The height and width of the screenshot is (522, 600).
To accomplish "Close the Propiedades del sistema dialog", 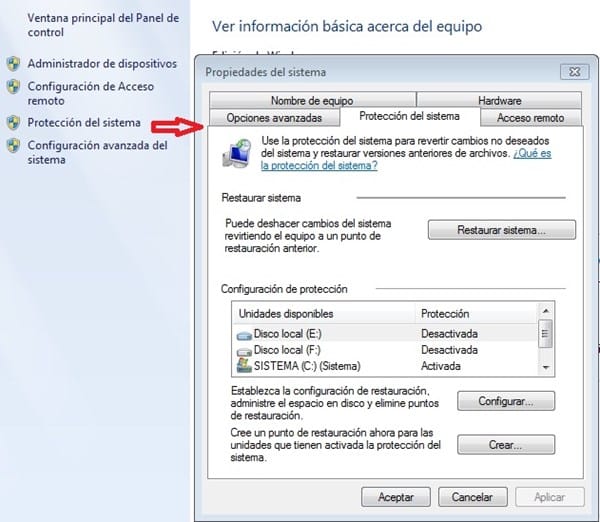I will 575,72.
